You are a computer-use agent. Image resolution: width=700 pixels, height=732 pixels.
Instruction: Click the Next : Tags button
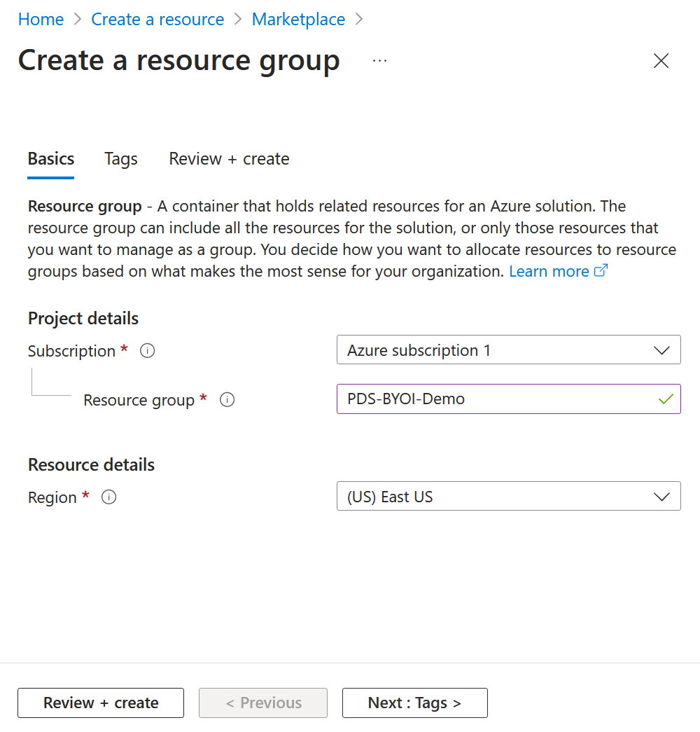pyautogui.click(x=414, y=703)
